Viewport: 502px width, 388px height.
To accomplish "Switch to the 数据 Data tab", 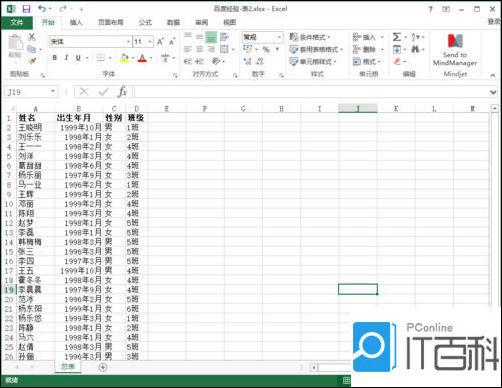I will click(173, 22).
